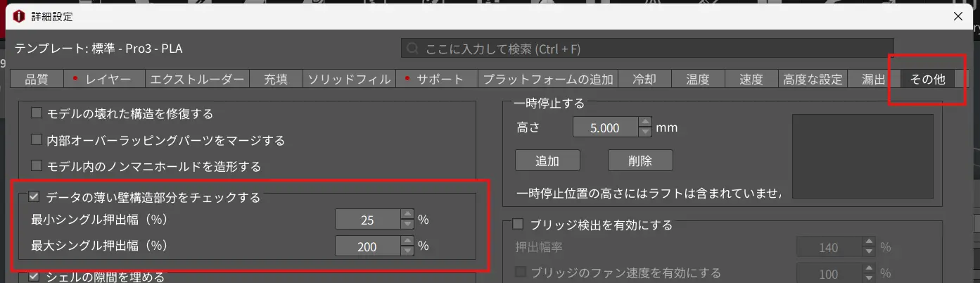The image size is (980, 283).
Task: Uncheck データの薄い壁構造部分をチェックする
Action: (x=34, y=198)
